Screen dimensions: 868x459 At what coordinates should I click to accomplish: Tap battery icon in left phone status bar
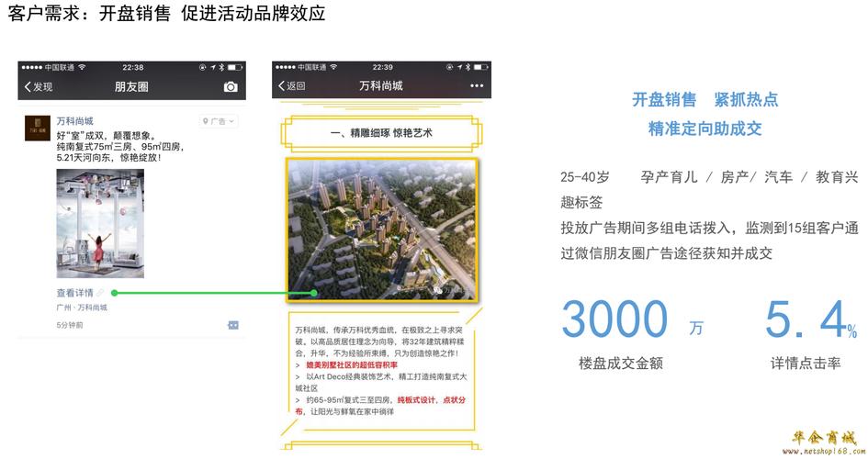235,67
